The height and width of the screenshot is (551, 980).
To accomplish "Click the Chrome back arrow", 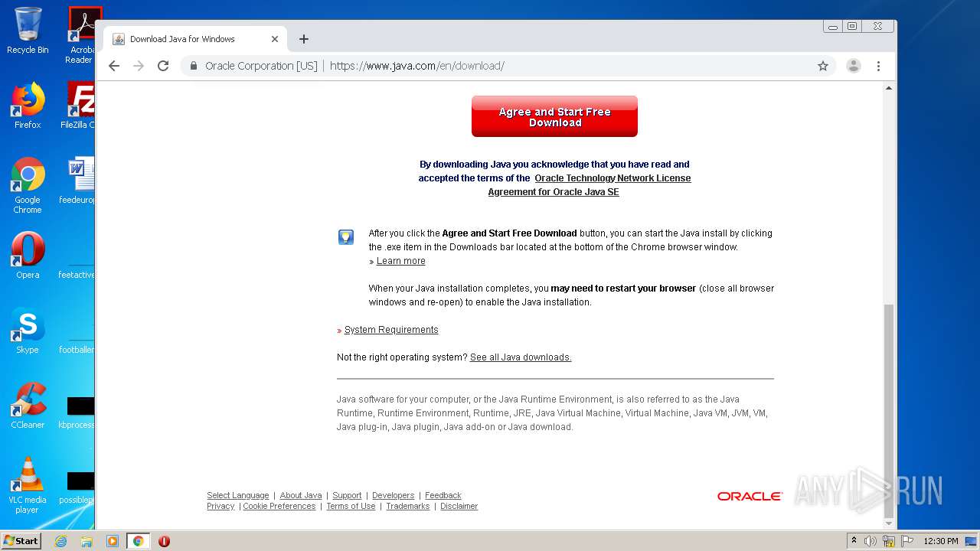I will click(114, 66).
